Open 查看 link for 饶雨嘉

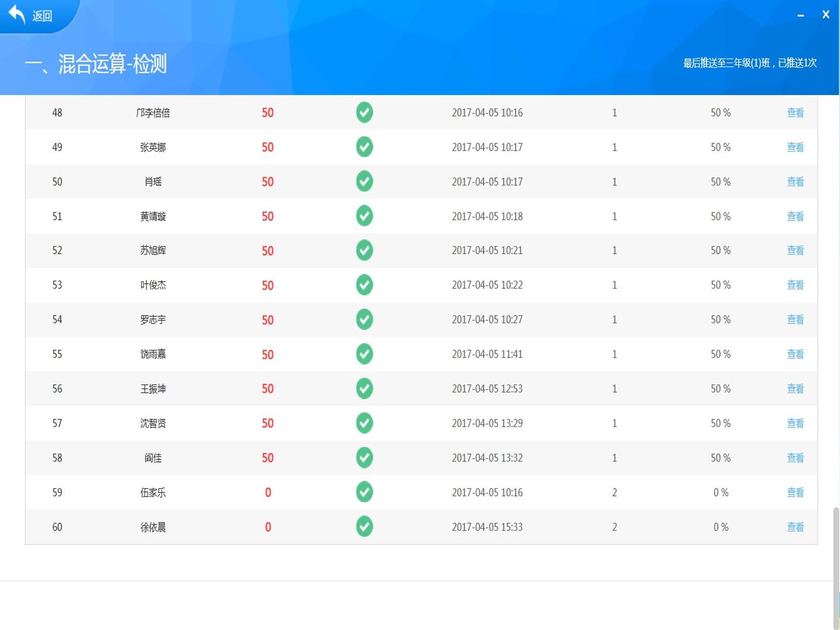(795, 354)
